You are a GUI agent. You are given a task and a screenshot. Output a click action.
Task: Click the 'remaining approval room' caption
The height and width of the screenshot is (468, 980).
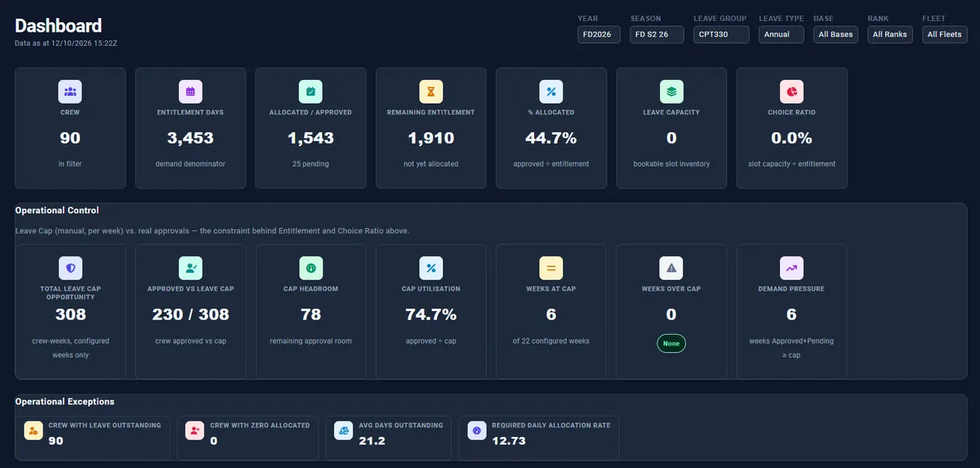[x=310, y=341]
